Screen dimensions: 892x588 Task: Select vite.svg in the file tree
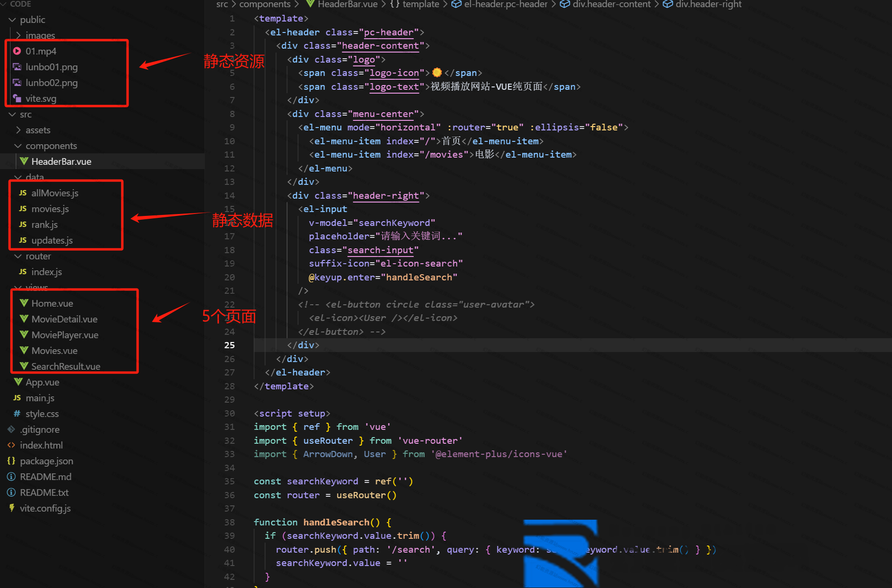(x=41, y=98)
